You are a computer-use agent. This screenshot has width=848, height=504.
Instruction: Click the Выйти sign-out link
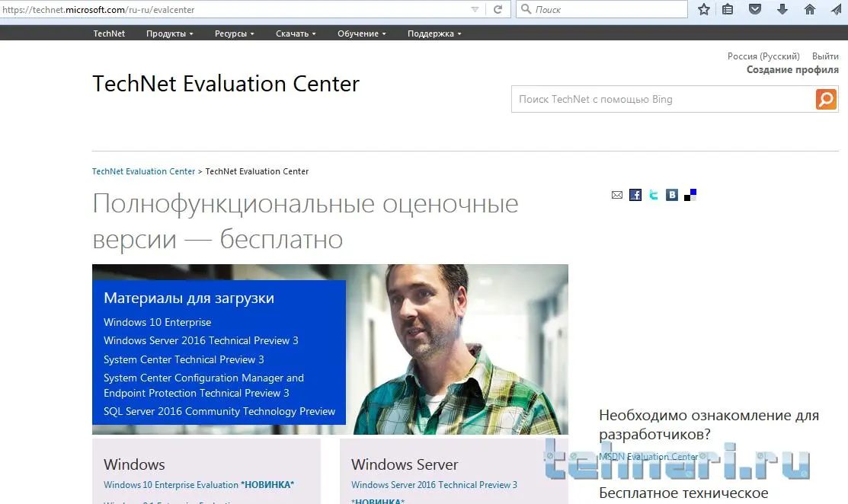[x=825, y=56]
